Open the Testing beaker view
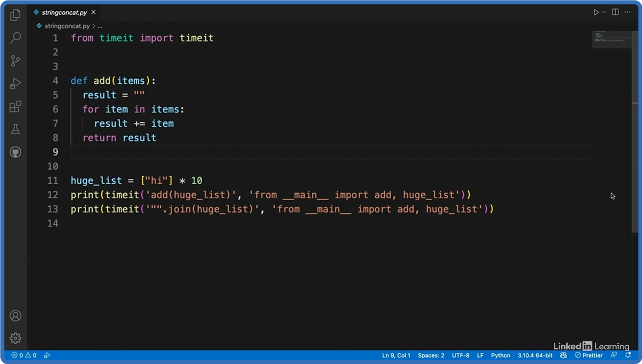The image size is (642, 364). [15, 129]
